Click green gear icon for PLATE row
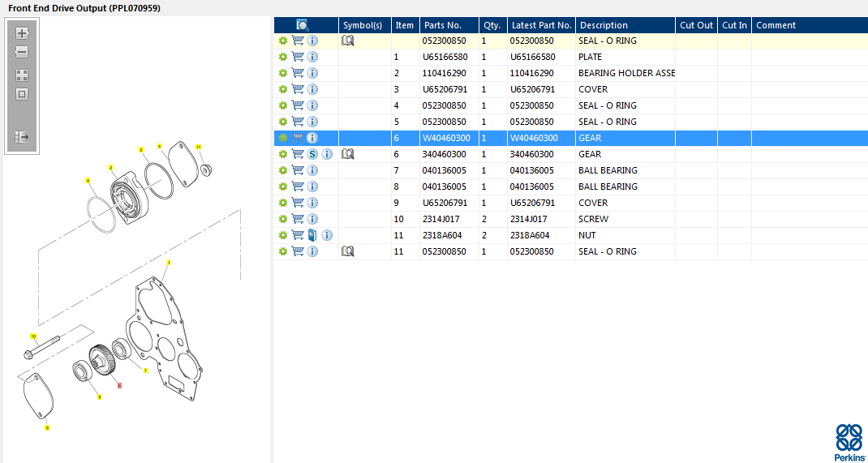The image size is (868, 463). 283,57
